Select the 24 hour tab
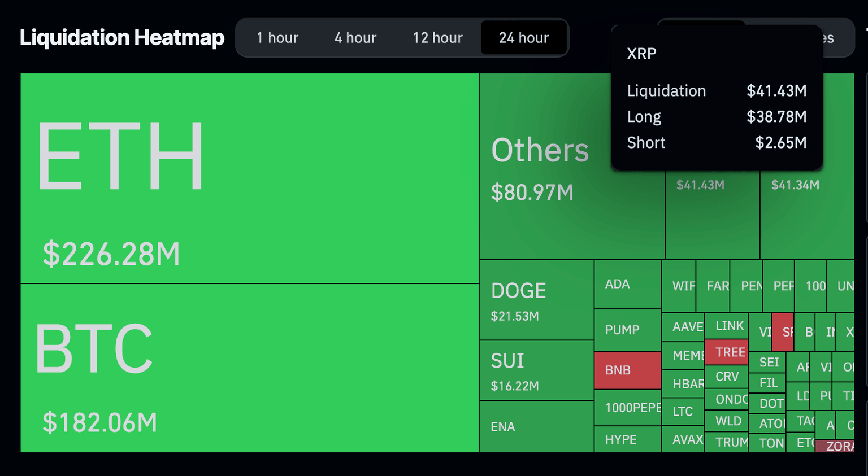868x476 pixels. tap(523, 38)
